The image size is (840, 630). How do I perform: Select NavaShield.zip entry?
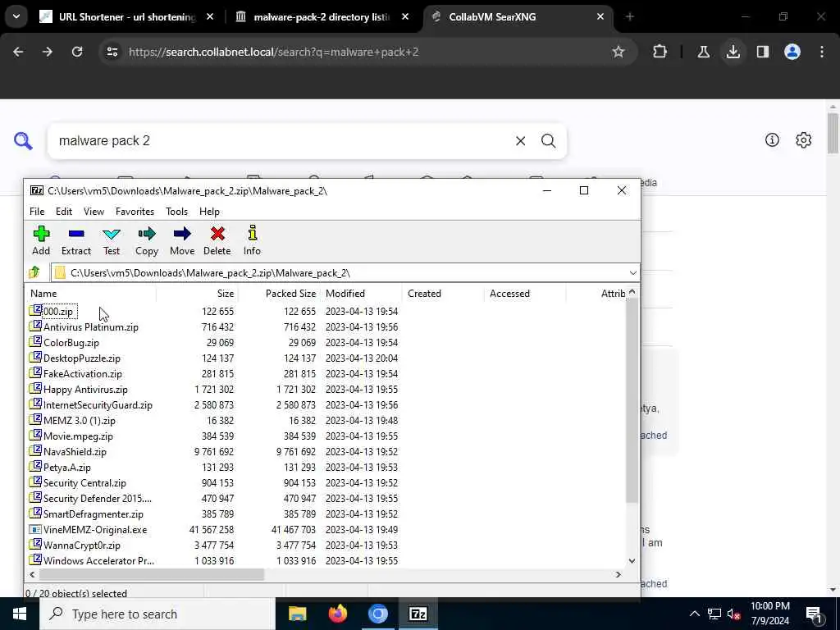(75, 452)
